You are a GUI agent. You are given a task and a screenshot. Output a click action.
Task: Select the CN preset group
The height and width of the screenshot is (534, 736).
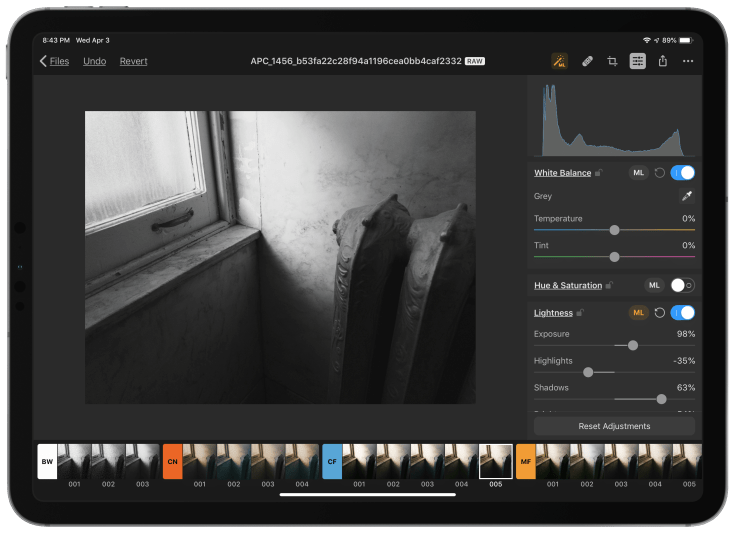tap(172, 461)
